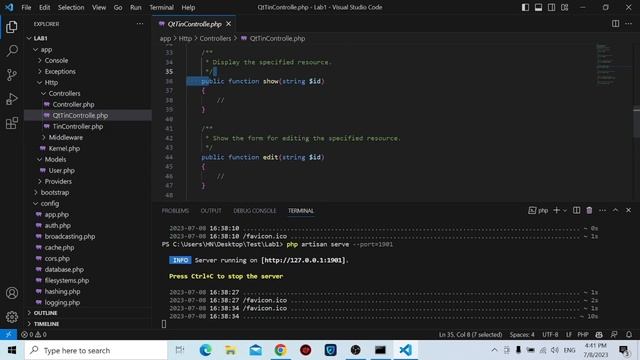Open editor more actions ellipsis
Image resolution: width=640 pixels, height=360 pixels.
coord(628,24)
